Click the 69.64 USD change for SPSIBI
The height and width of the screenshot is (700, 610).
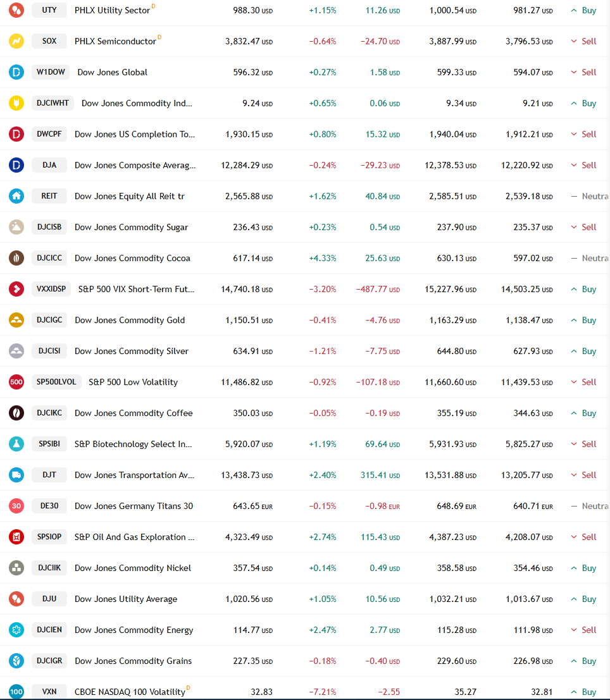click(x=383, y=444)
